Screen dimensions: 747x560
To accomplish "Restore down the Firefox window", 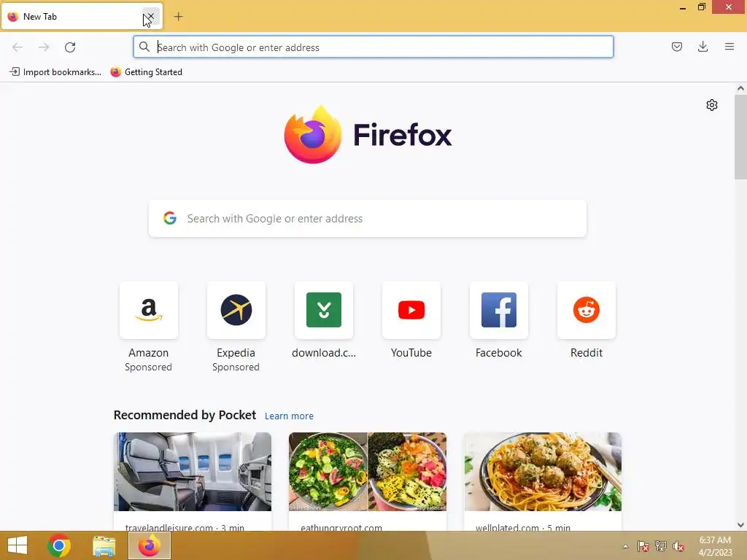I will [x=702, y=7].
